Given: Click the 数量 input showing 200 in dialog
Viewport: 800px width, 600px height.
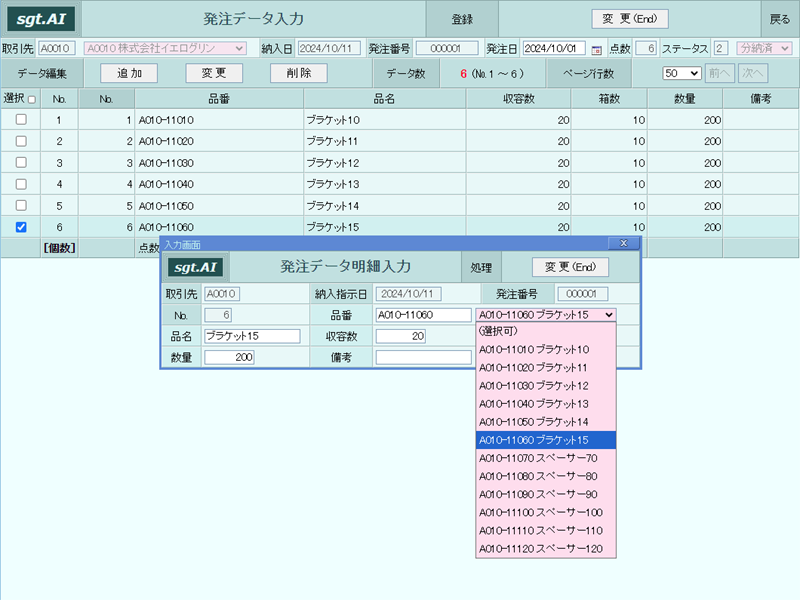Looking at the screenshot, I should tap(229, 357).
